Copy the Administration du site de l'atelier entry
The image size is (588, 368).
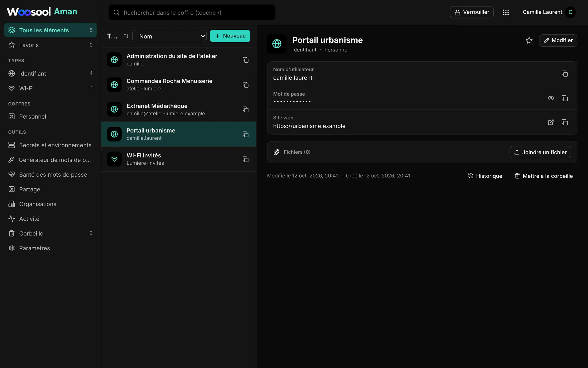[x=245, y=60]
